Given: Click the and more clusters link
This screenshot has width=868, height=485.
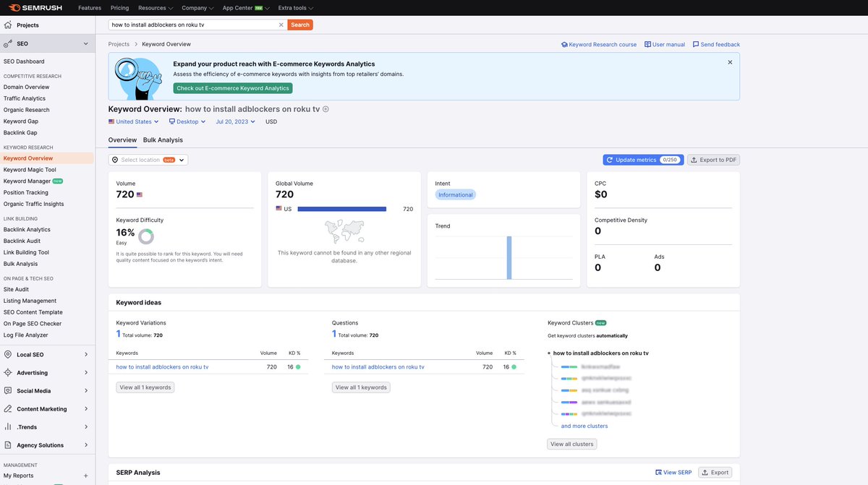Looking at the screenshot, I should 584,426.
